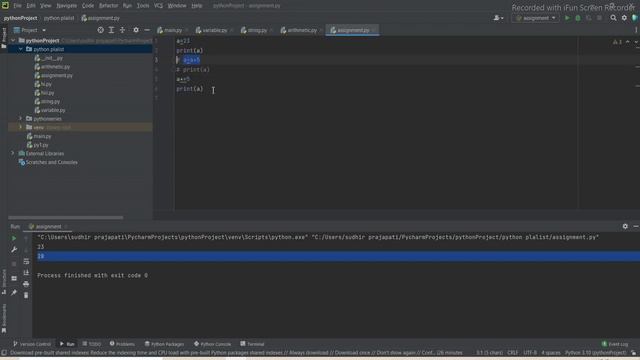Run the assignment configuration with green play icon
This screenshot has height=360, width=640.
567,18
